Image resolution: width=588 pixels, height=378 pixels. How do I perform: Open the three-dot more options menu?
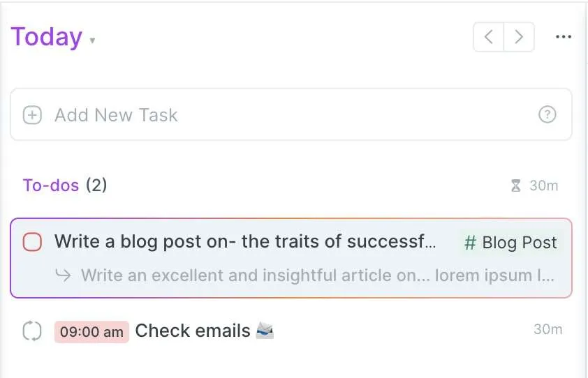(564, 37)
